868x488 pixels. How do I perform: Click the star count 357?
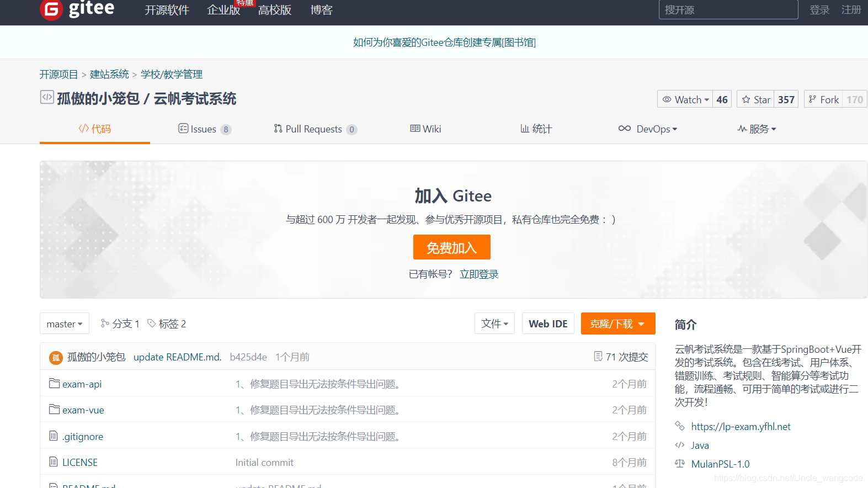pyautogui.click(x=786, y=99)
